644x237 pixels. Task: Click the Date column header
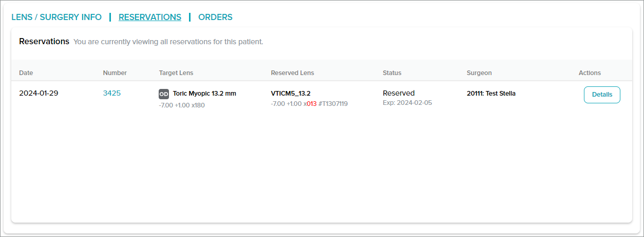pos(26,73)
